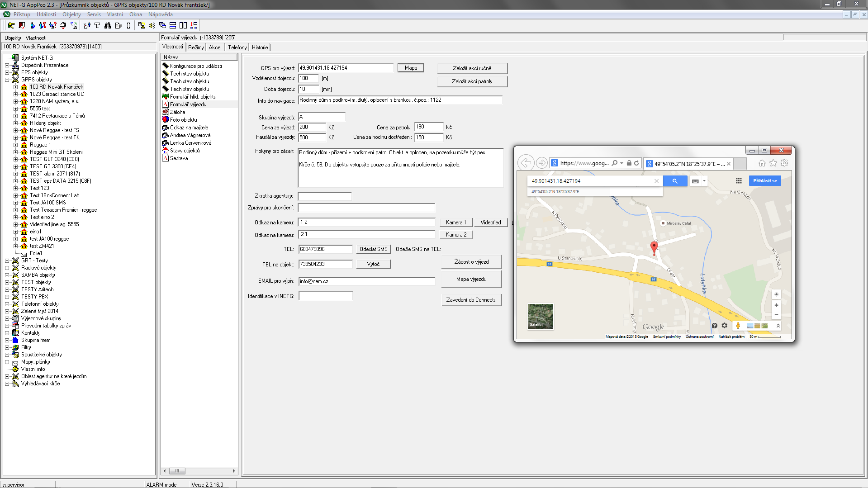Viewport: 868px width, 488px height.
Task: Refresh the Google Maps page
Action: (636, 163)
